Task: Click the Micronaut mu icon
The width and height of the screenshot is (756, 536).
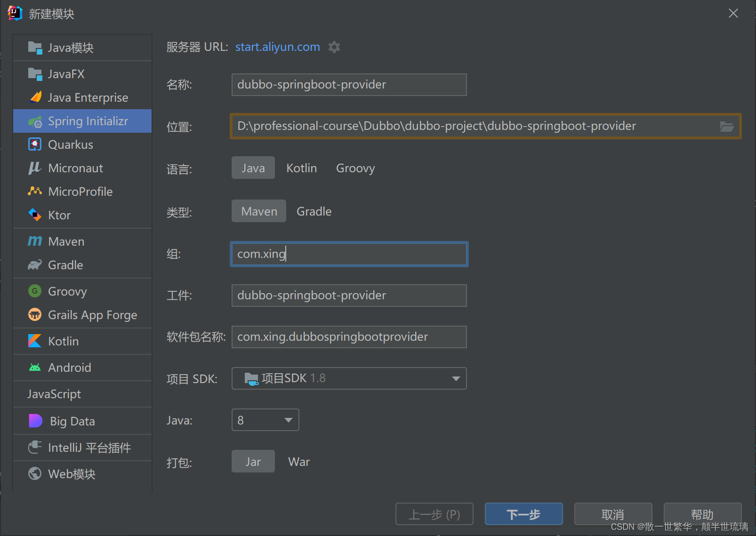Action: [x=35, y=168]
